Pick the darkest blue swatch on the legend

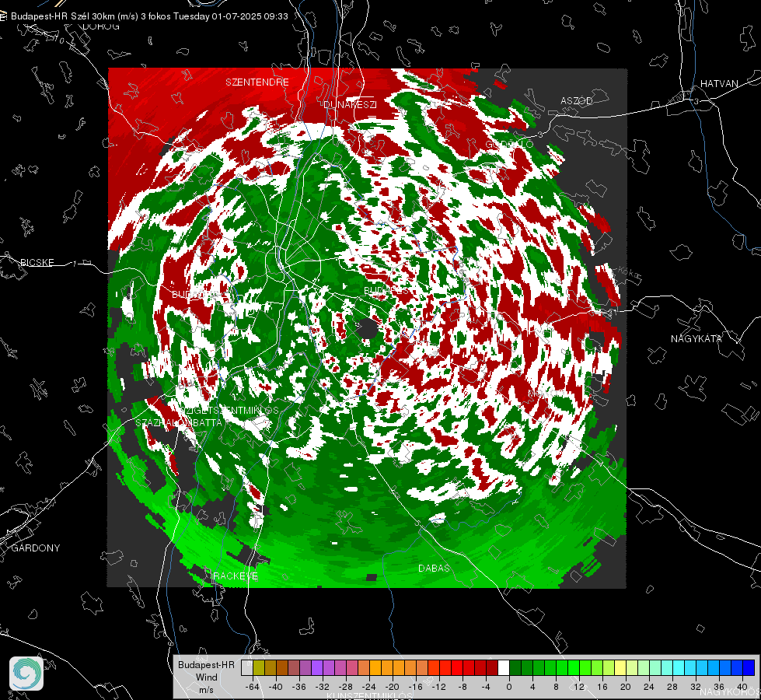[x=749, y=667]
